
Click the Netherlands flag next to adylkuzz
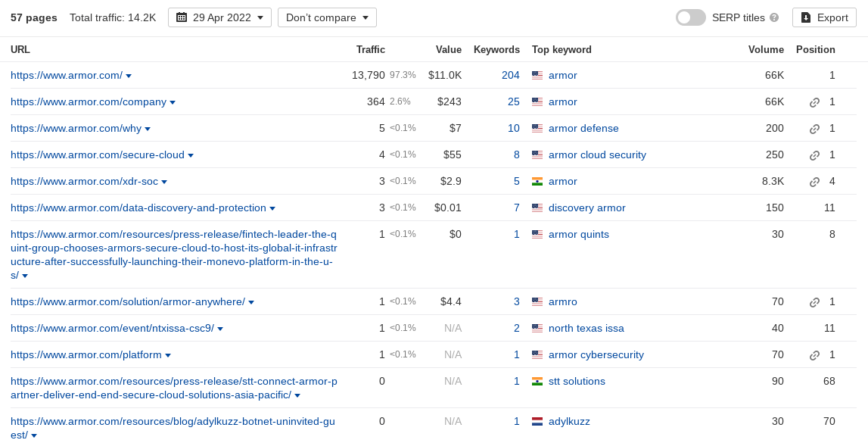click(537, 422)
